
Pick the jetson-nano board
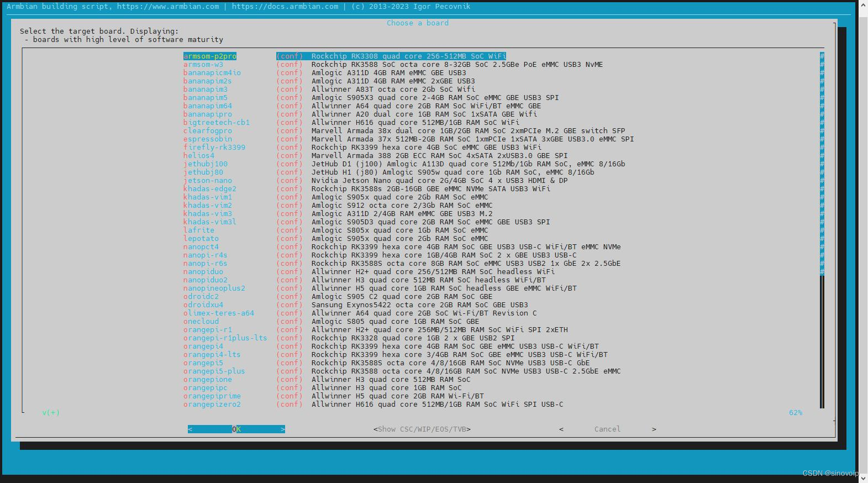click(x=376, y=180)
